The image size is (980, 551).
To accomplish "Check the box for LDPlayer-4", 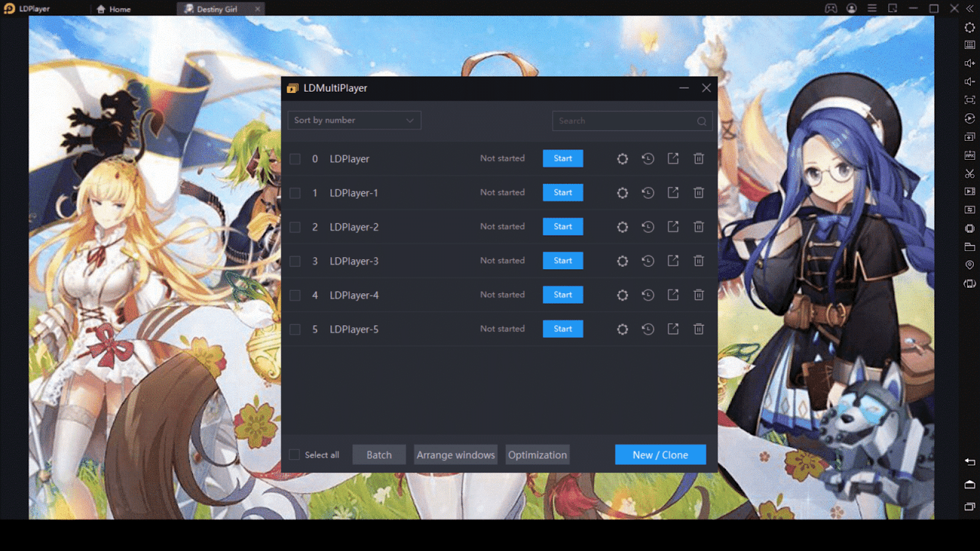I will click(x=295, y=295).
